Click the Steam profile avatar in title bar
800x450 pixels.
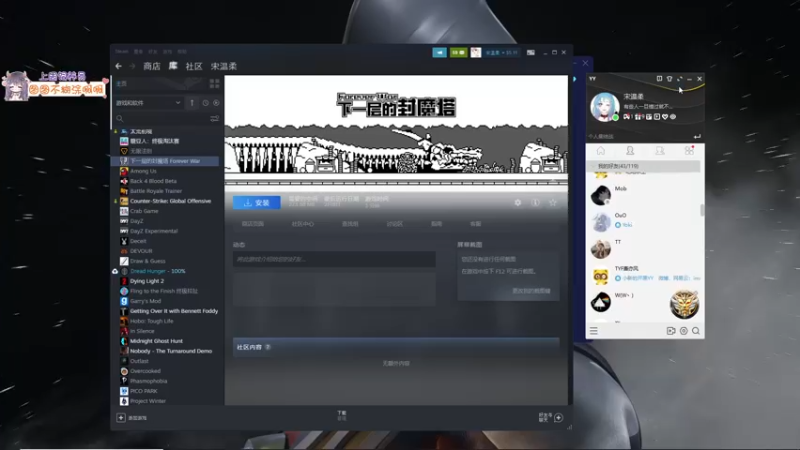click(x=476, y=53)
